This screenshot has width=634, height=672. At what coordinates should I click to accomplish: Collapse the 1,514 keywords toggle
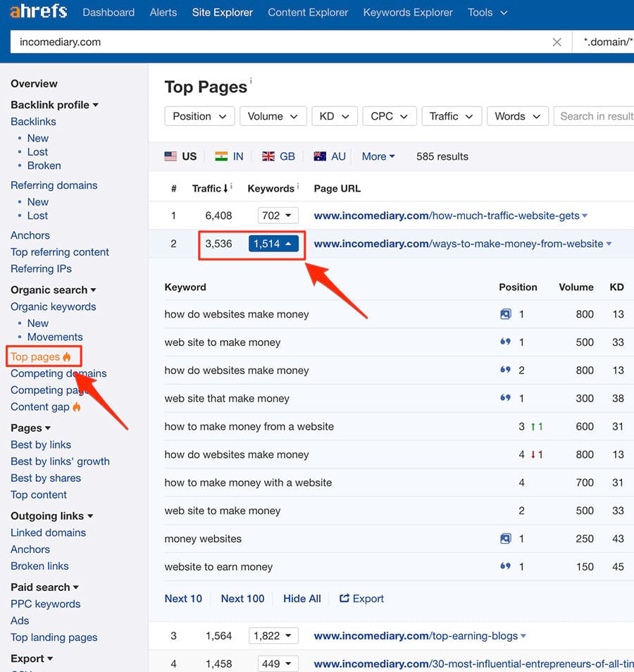point(273,244)
